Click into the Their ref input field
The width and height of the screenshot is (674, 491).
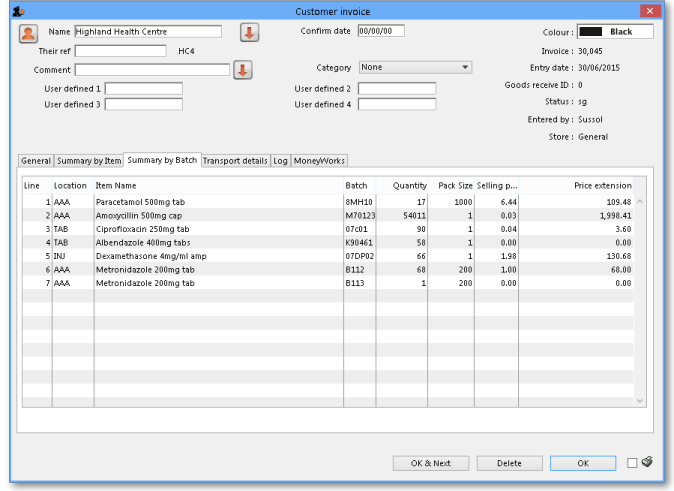(x=120, y=51)
